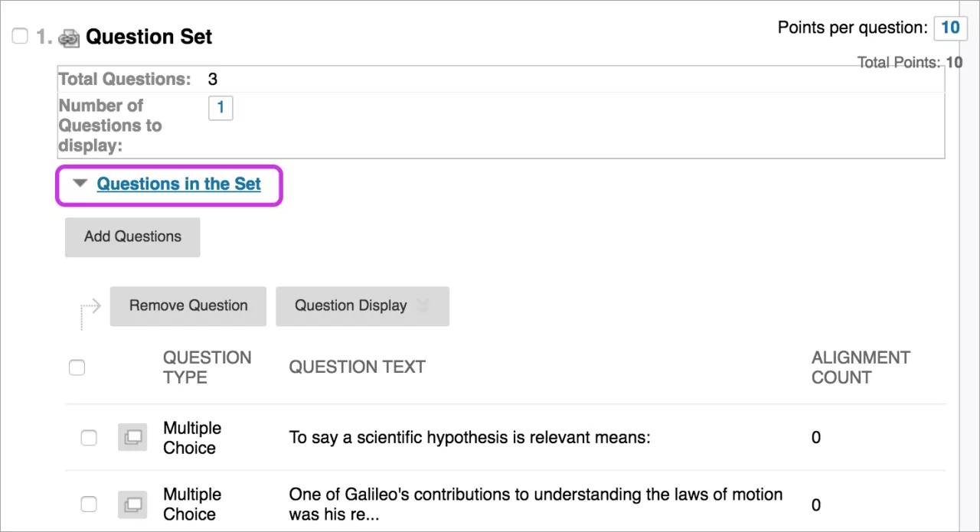Click the Add Questions button

click(x=132, y=237)
